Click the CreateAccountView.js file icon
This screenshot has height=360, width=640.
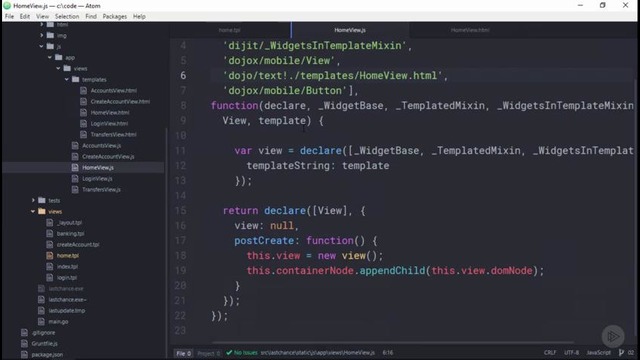pyautogui.click(x=75, y=156)
